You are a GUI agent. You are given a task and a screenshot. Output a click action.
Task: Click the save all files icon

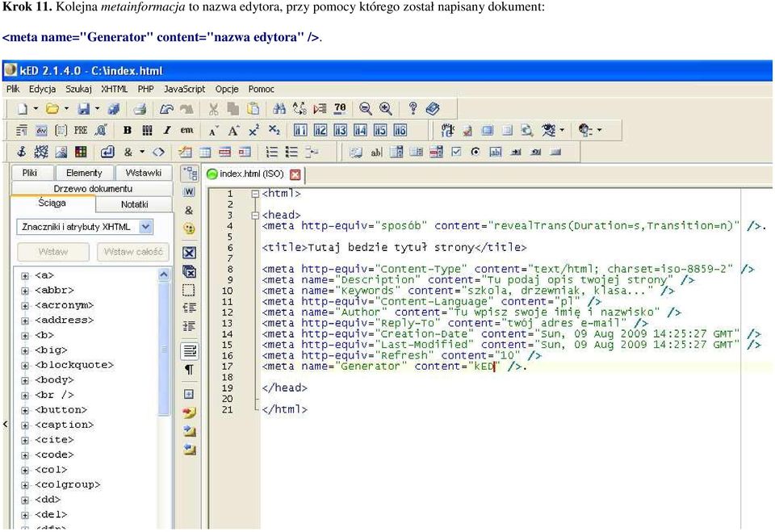click(114, 109)
